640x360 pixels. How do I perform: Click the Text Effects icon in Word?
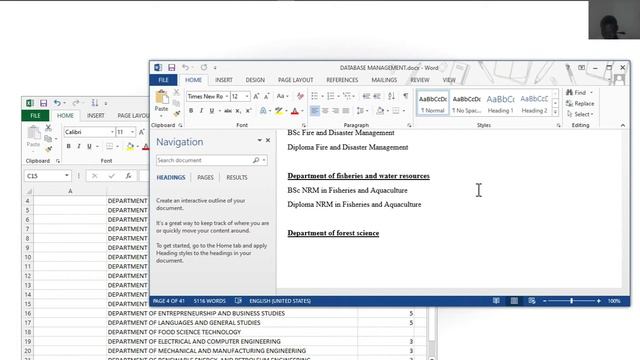264,111
